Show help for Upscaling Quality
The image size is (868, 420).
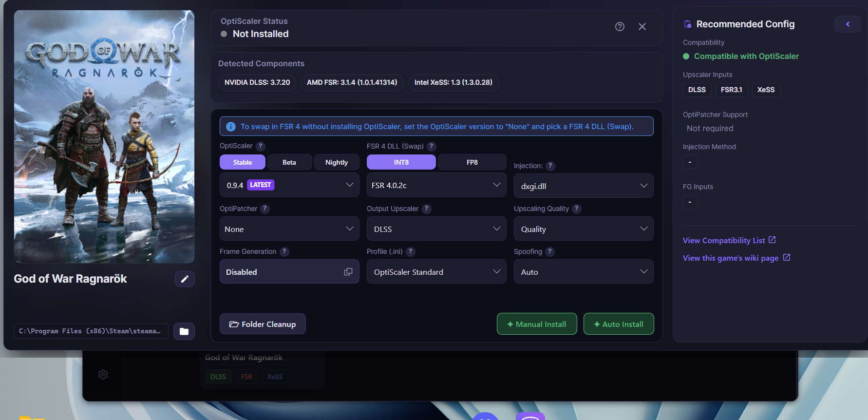[577, 209]
